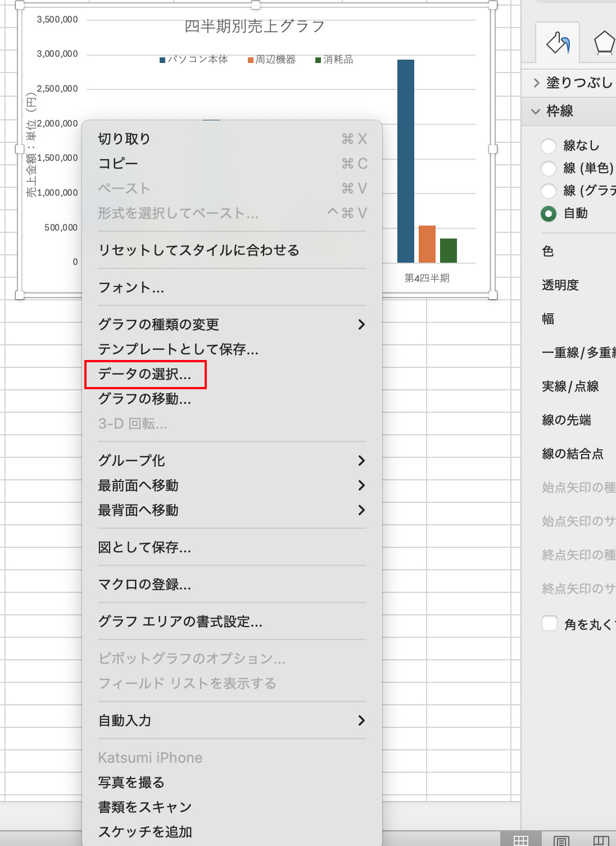Open the Fill & Line paint bucket tab
This screenshot has width=616, height=846.
pos(558,43)
